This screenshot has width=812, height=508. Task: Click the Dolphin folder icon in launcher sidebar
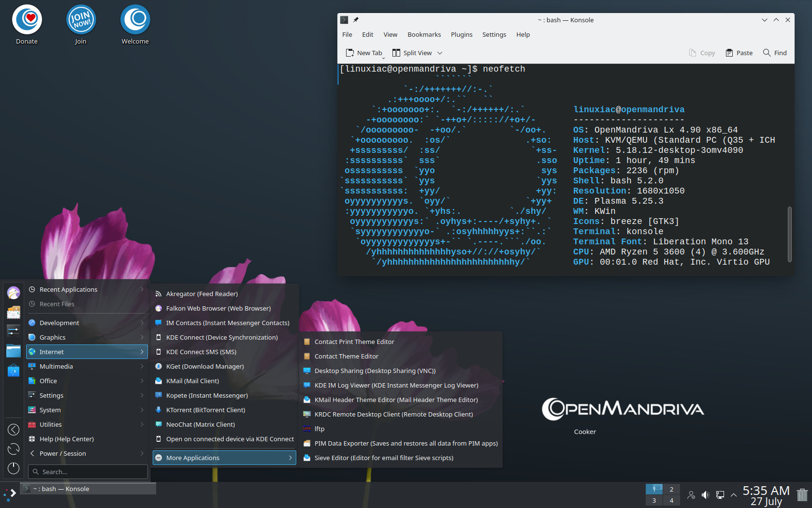pos(14,351)
